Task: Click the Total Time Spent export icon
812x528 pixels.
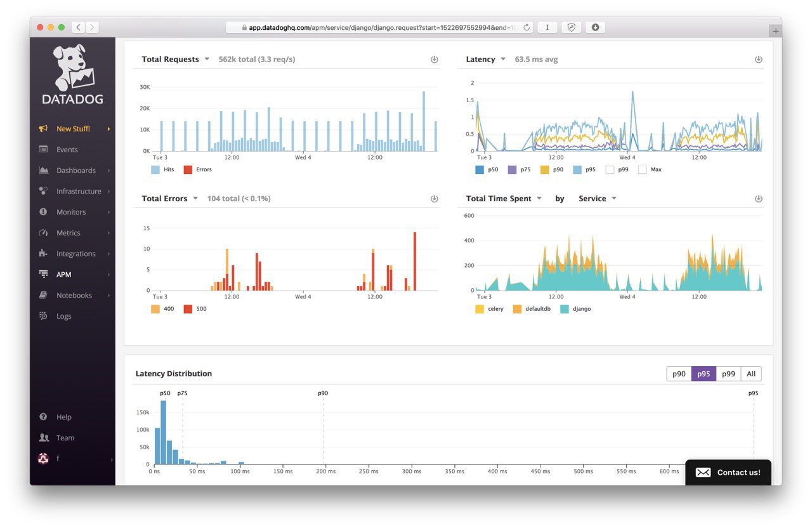Action: coord(758,199)
